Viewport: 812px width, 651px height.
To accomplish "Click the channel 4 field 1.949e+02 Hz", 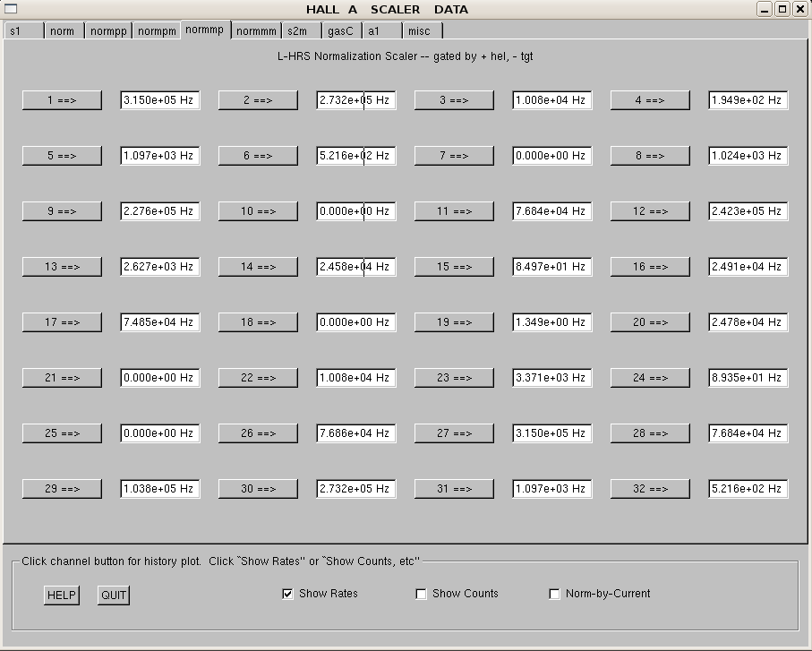I will click(748, 100).
